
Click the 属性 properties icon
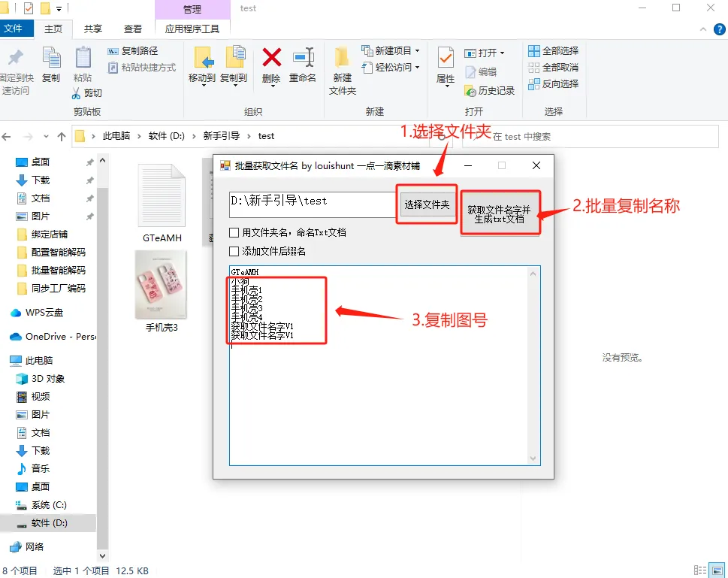tap(446, 58)
